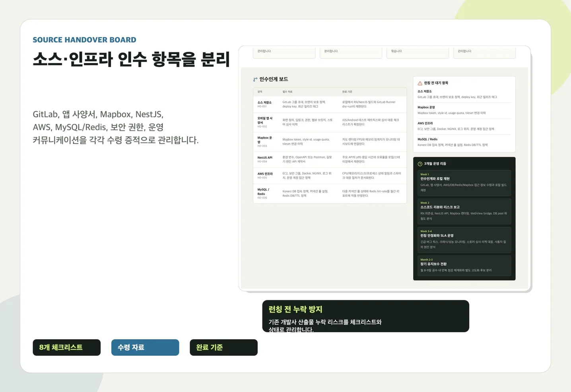This screenshot has width=571, height=392.
Task: Click the warning triangle icon by 런칭 전 대기 항목
Action: point(420,83)
